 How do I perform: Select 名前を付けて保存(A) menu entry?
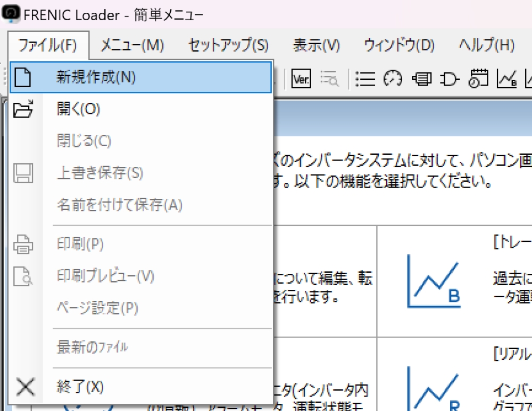pyautogui.click(x=141, y=205)
